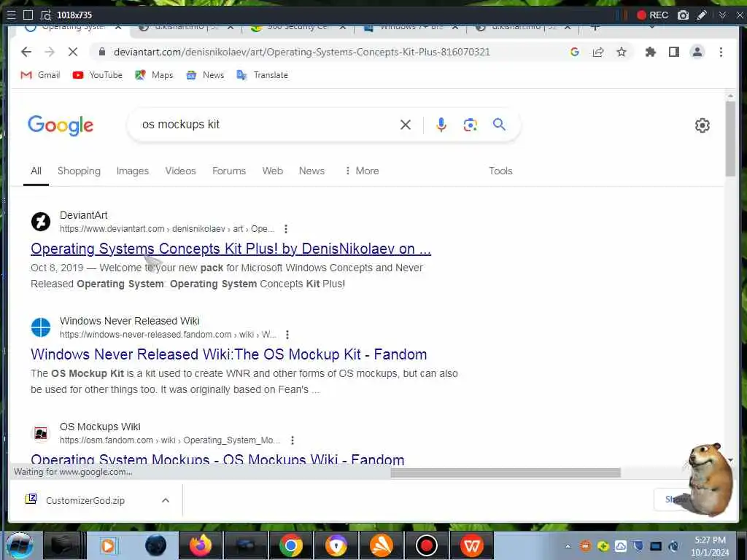Clear the search query with X
Image resolution: width=747 pixels, height=560 pixels.
pos(406,125)
